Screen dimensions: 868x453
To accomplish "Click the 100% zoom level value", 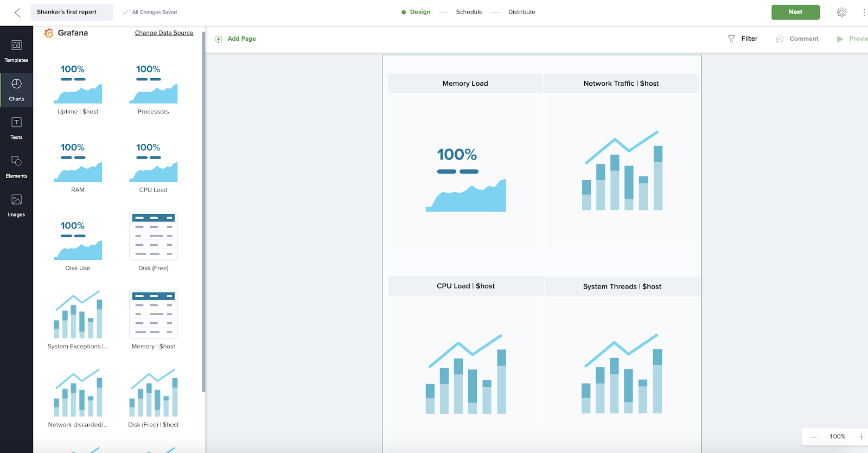I will click(837, 437).
